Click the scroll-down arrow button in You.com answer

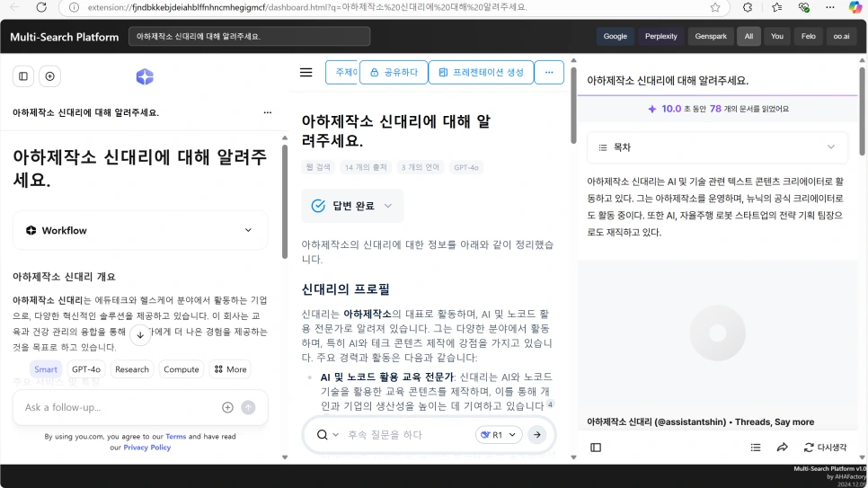coord(140,334)
